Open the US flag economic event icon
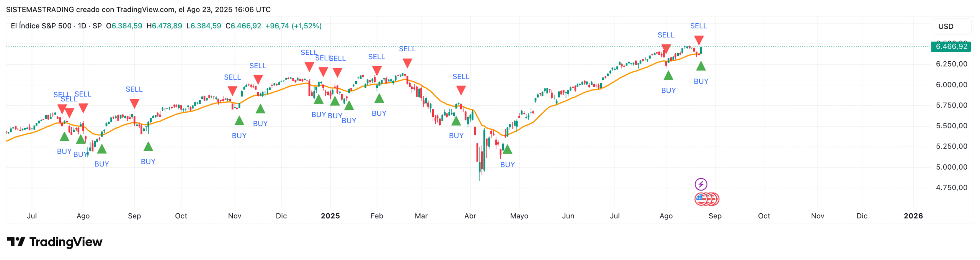The image size is (980, 260). pyautogui.click(x=701, y=199)
